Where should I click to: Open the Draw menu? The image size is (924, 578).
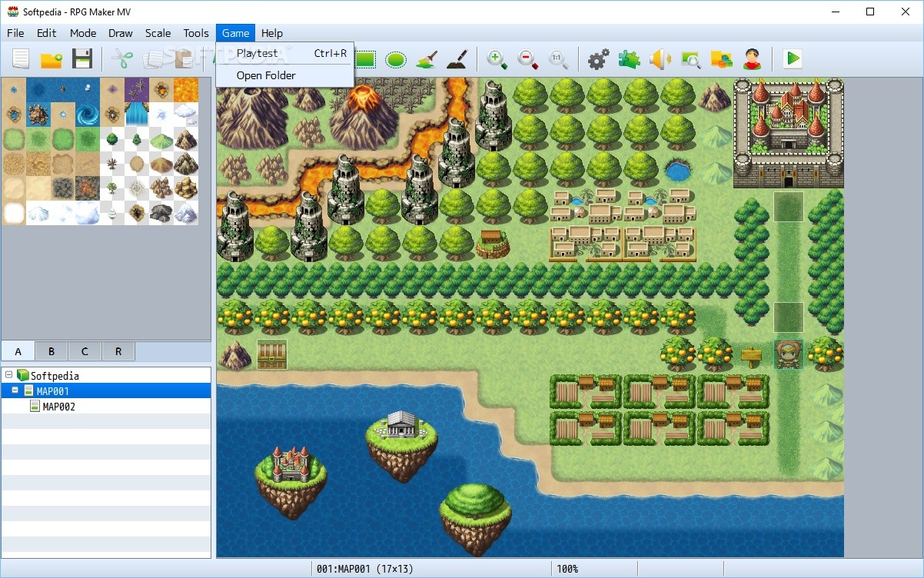click(121, 33)
